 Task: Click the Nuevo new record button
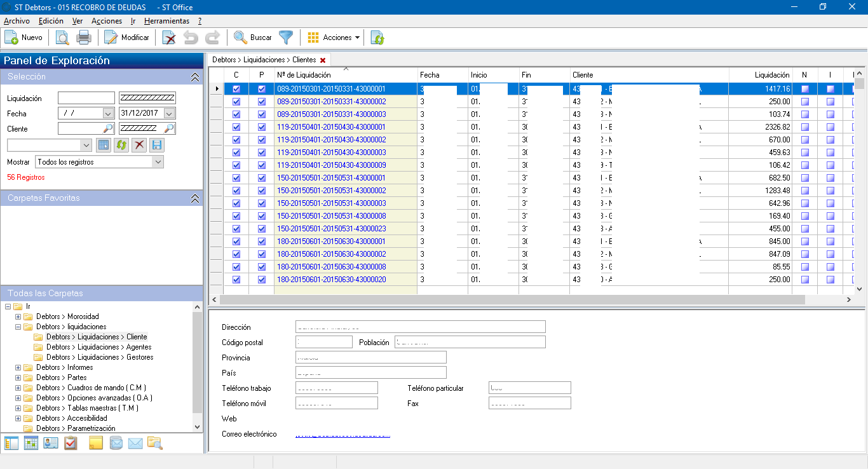[x=24, y=37]
